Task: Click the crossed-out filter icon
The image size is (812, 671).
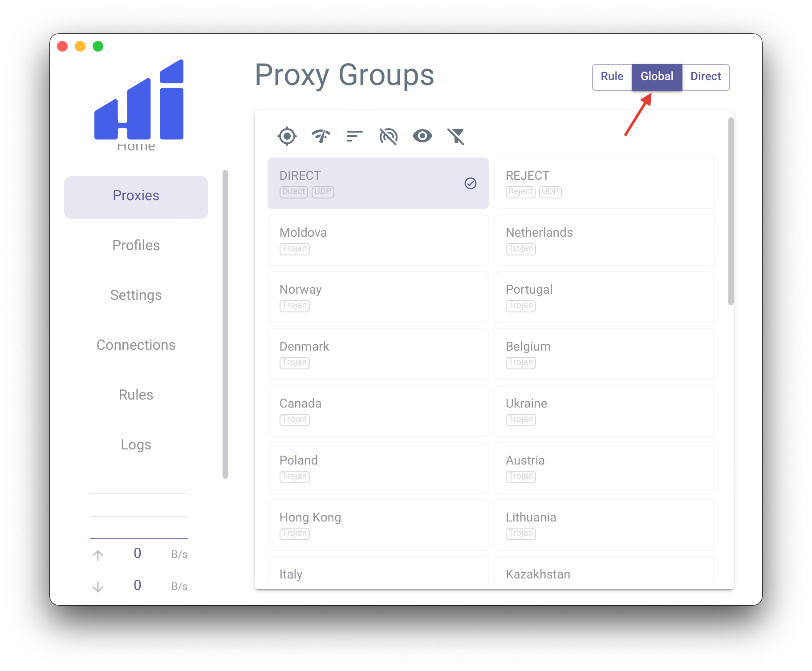Action: coord(455,136)
